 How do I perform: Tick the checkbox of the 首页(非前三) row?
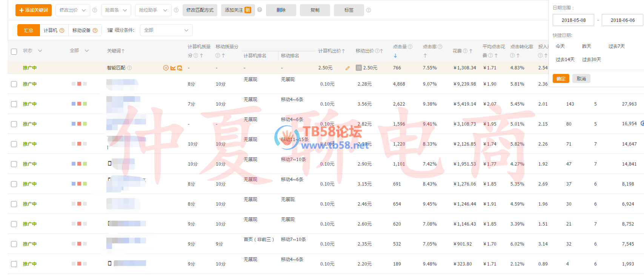(x=14, y=244)
